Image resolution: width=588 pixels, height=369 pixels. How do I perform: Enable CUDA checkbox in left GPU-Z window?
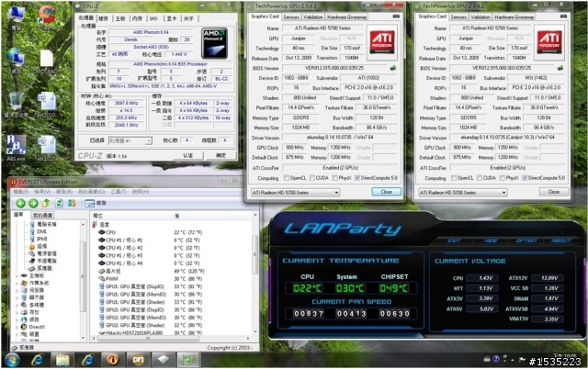coord(312,178)
